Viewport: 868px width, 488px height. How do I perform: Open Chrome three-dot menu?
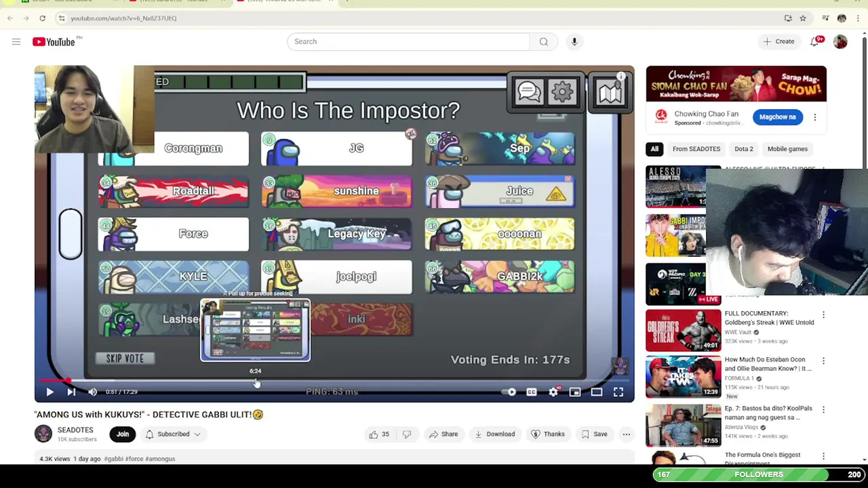(x=858, y=18)
